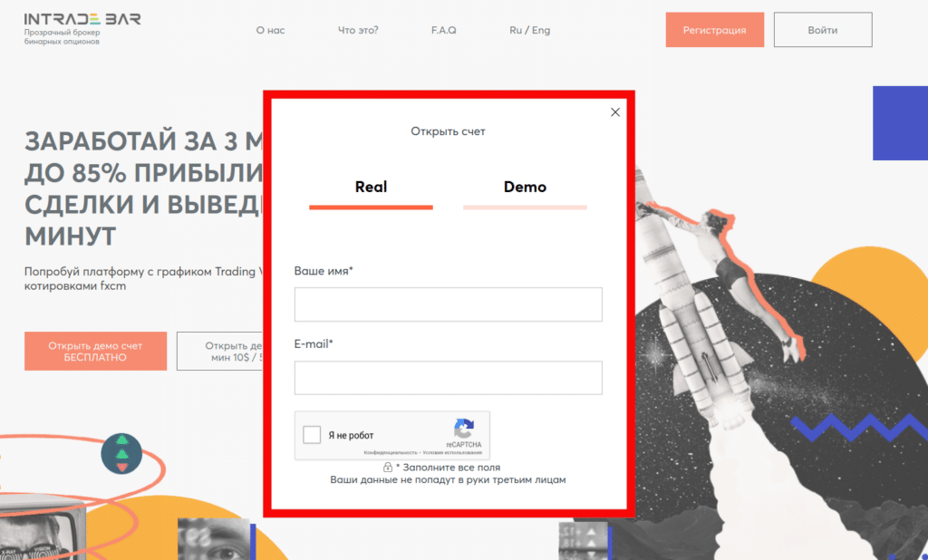
Task: Click into the E-mail field
Action: pyautogui.click(x=448, y=378)
